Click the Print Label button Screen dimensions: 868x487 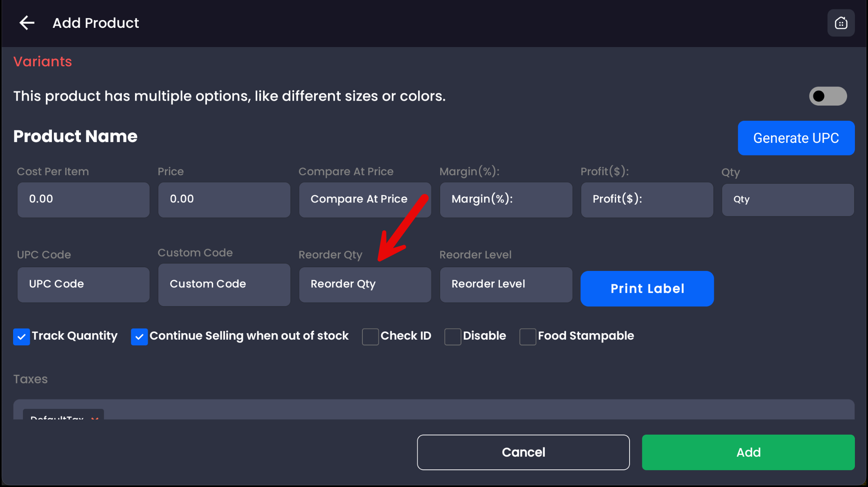tap(647, 289)
